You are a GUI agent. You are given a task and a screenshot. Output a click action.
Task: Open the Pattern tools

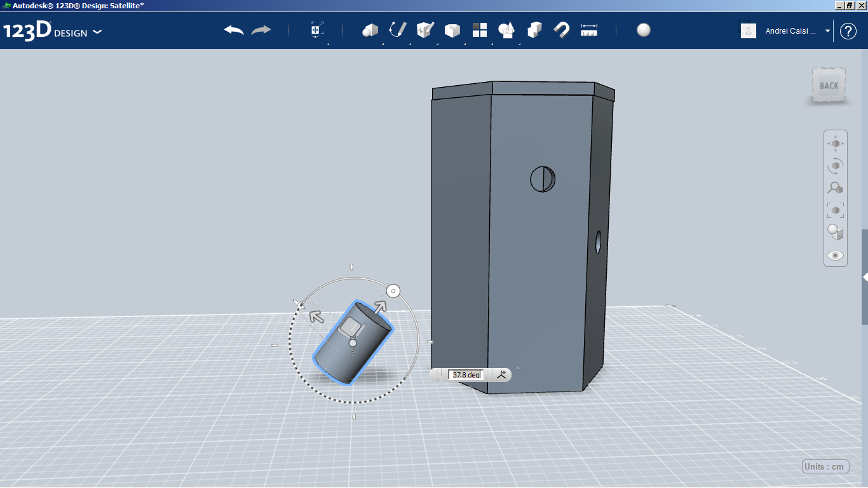click(480, 30)
